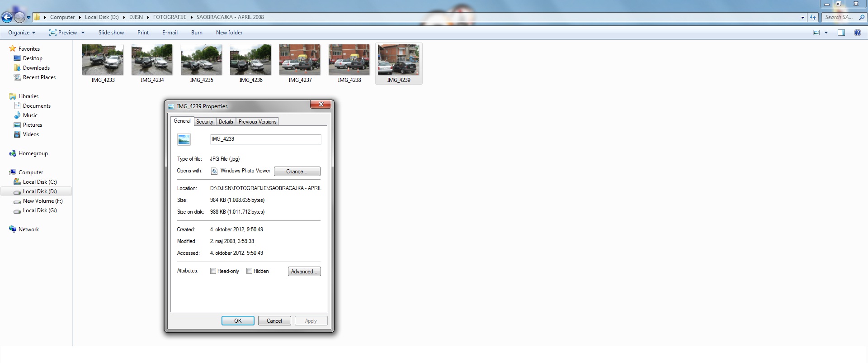Screen dimensions: 868x363
Task: Click the Preview button
Action: click(x=63, y=33)
